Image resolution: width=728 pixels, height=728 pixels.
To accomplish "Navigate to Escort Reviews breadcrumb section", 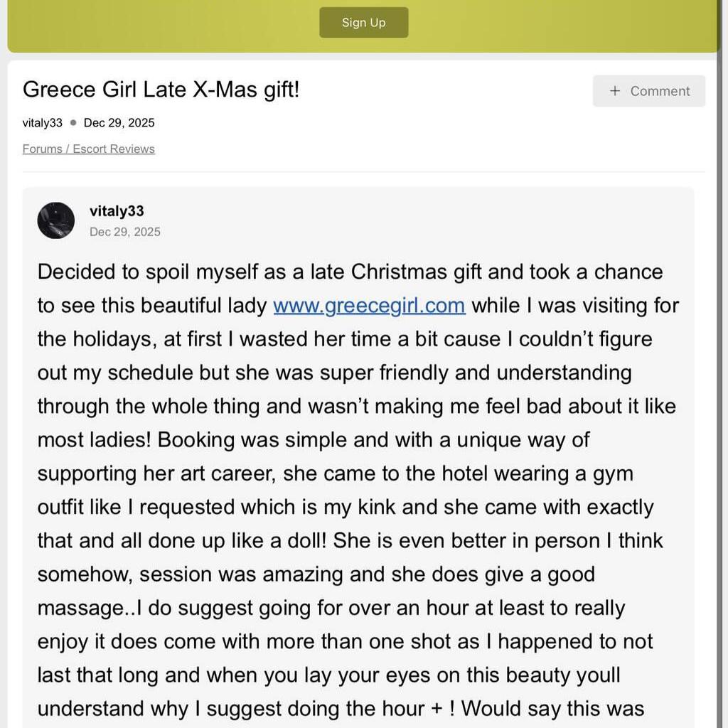I will coord(114,149).
